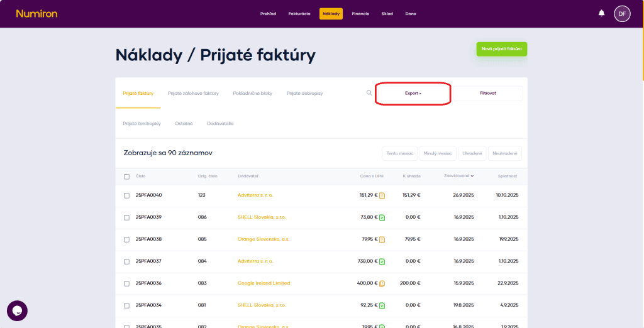This screenshot has width=644, height=328.
Task: Open the Export dropdown
Action: click(413, 94)
